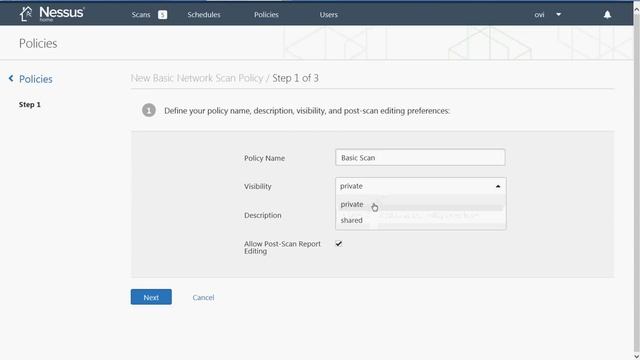Go to the Schedules tab
Image resolution: width=640 pixels, height=360 pixels.
204,15
